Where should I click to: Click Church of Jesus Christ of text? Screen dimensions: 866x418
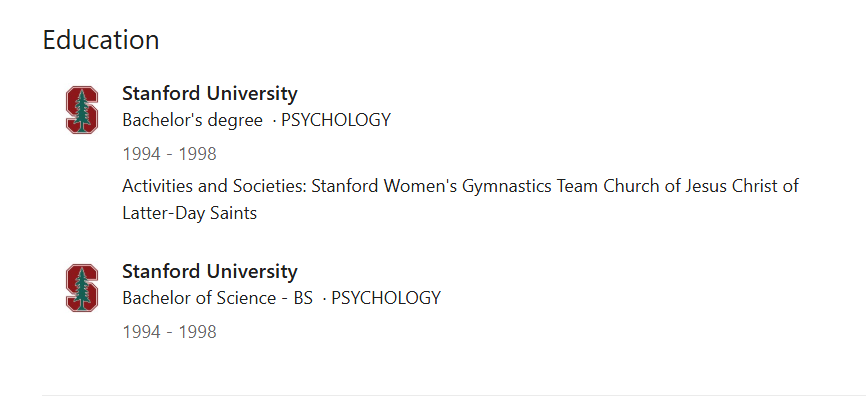(701, 186)
